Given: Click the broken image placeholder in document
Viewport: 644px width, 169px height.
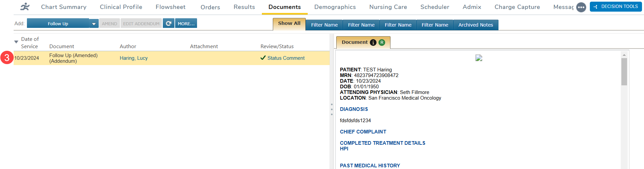Looking at the screenshot, I should [479, 58].
